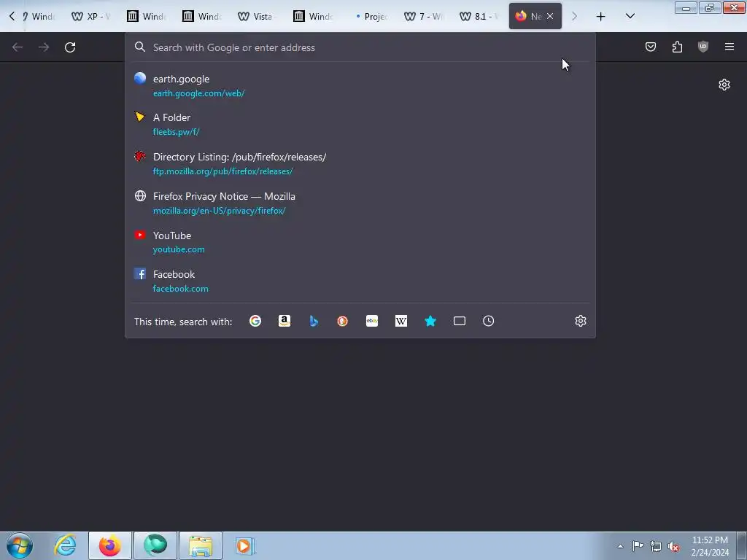
Task: Go back one page
Action: (x=18, y=47)
